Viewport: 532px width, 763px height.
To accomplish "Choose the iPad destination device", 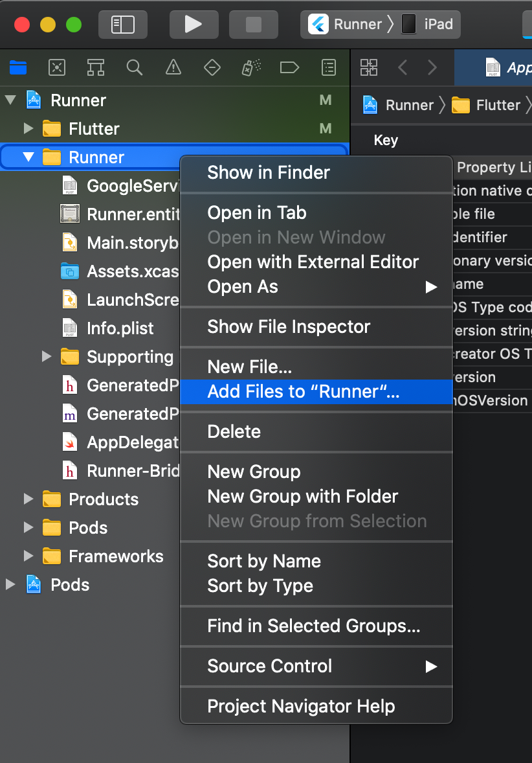I will [x=428, y=25].
